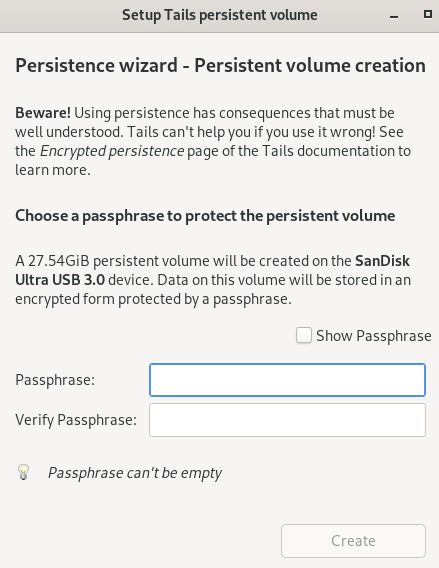Click the "Choose a passphrase" section heading
The height and width of the screenshot is (568, 439).
tap(205, 216)
